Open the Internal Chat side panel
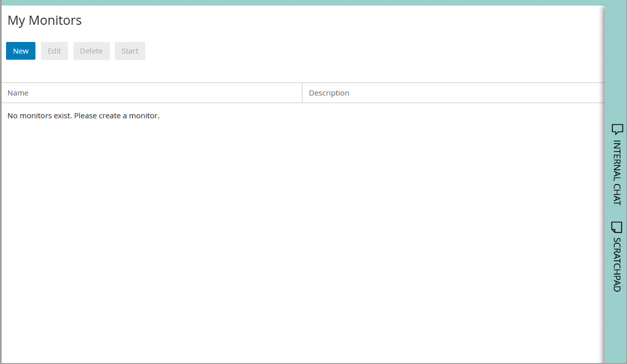 [x=617, y=164]
